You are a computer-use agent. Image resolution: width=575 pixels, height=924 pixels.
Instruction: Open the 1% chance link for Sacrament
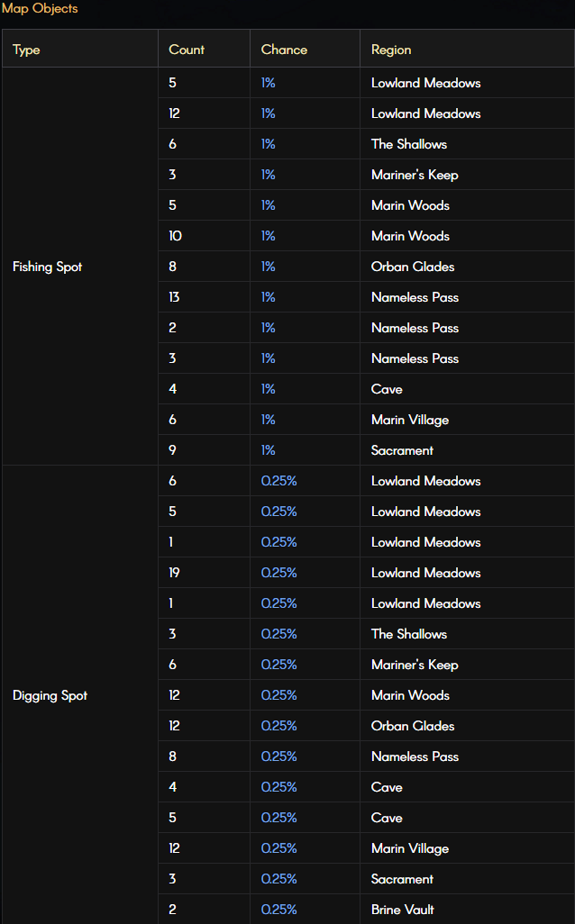pyautogui.click(x=269, y=450)
